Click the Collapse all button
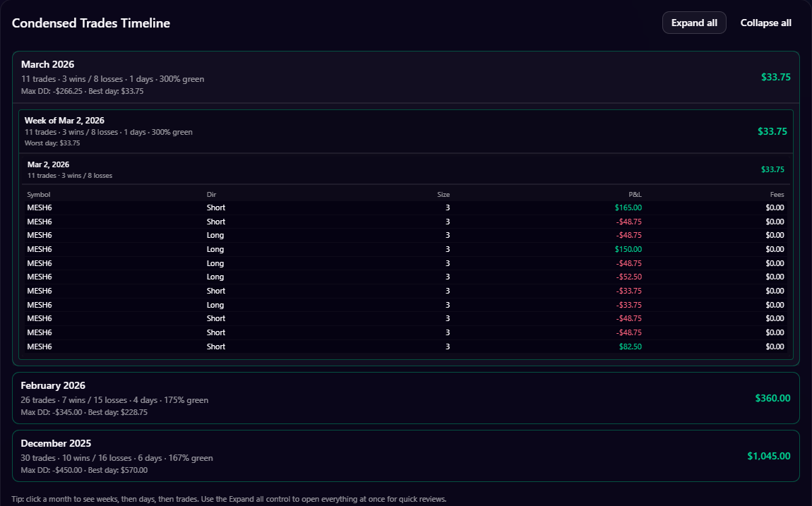Viewport: 812px width, 506px height. coord(765,22)
